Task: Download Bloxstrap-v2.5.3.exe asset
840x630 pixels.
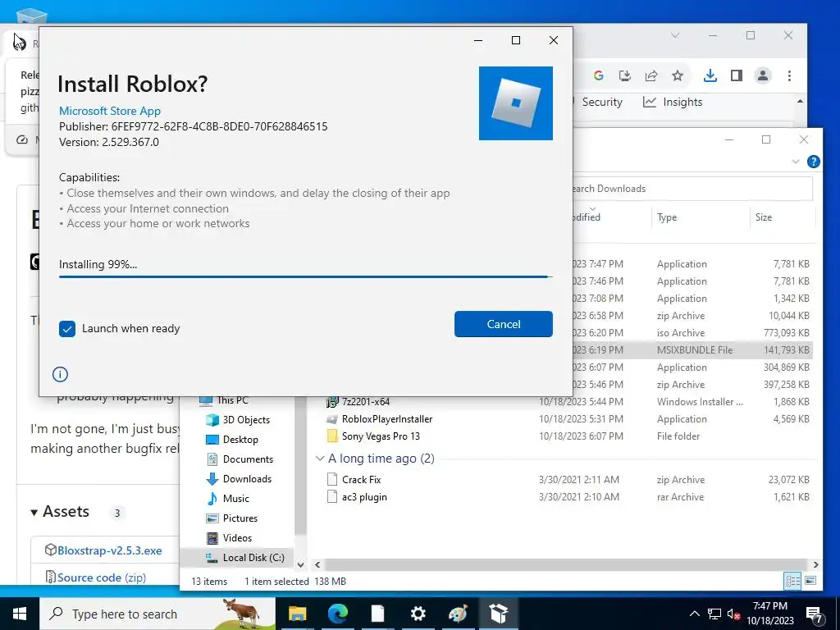Action: coord(109,550)
